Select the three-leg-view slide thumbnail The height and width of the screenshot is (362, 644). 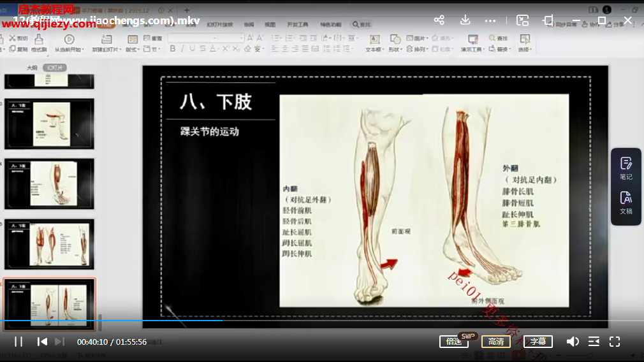tap(49, 244)
